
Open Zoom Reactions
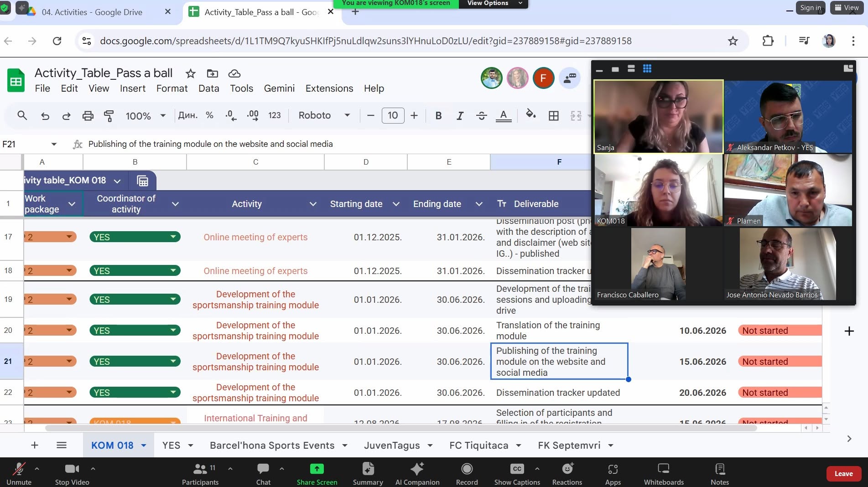[567, 474]
